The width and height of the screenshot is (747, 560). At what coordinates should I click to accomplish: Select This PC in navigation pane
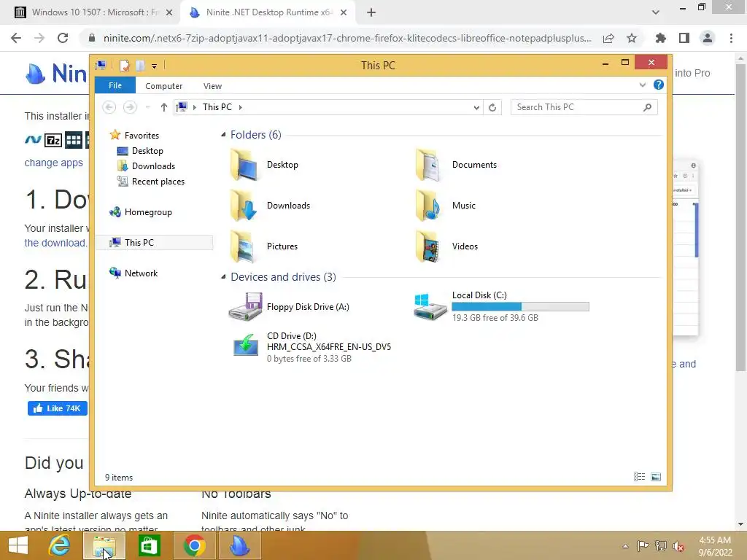pyautogui.click(x=155, y=242)
